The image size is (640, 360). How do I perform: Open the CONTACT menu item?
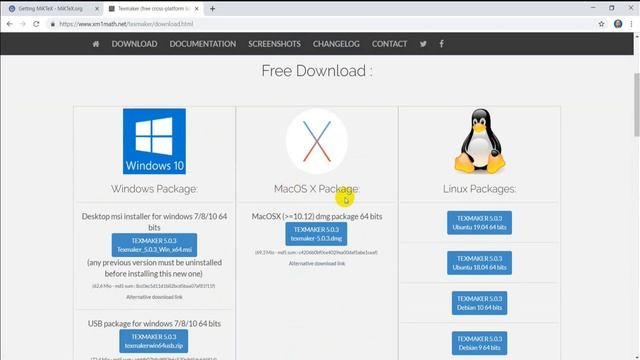coord(389,44)
